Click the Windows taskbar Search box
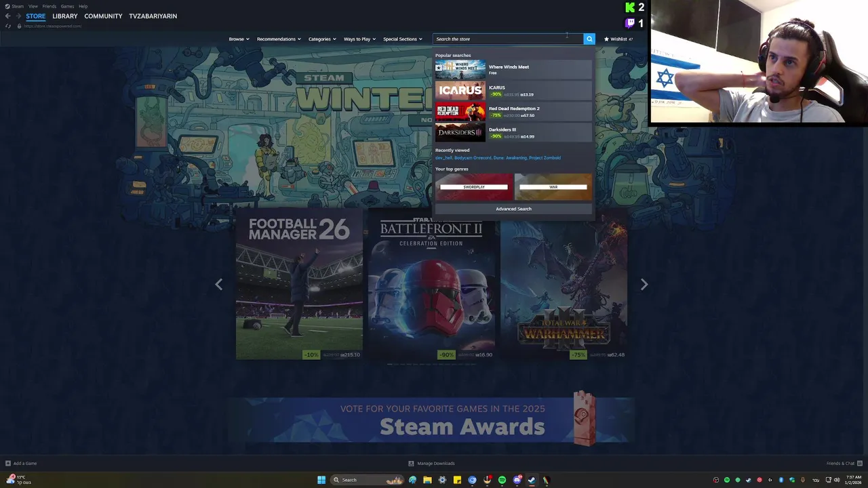Image resolution: width=868 pixels, height=488 pixels. [367, 480]
